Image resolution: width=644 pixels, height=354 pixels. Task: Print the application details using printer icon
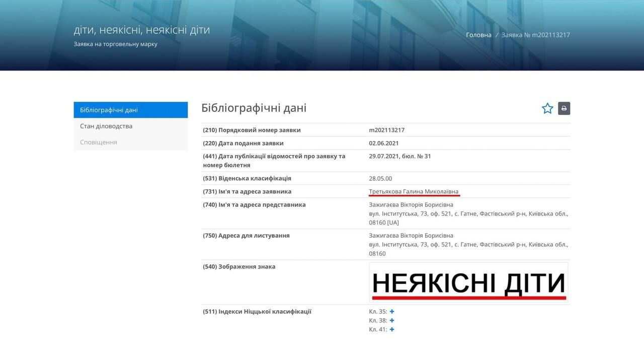coord(564,108)
